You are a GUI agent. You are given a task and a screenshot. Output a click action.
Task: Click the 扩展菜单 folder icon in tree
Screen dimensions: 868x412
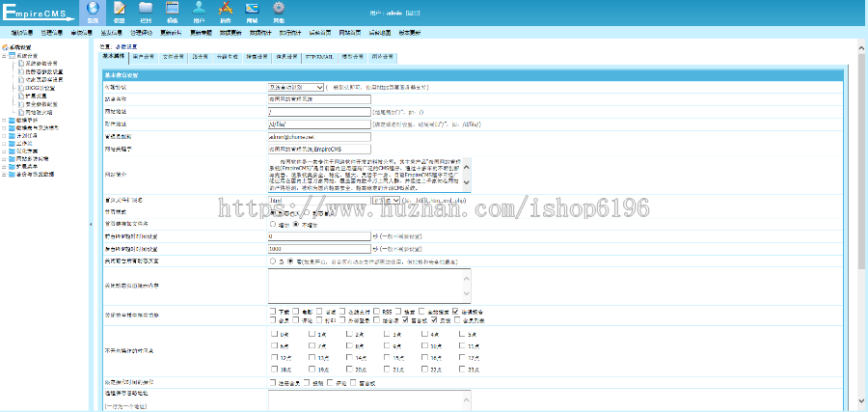12,167
